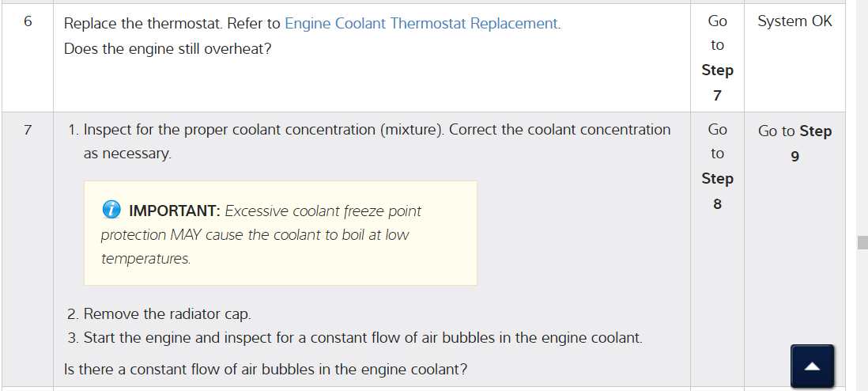
Task: Click the vertical scrollbar thumb
Action: tap(862, 241)
